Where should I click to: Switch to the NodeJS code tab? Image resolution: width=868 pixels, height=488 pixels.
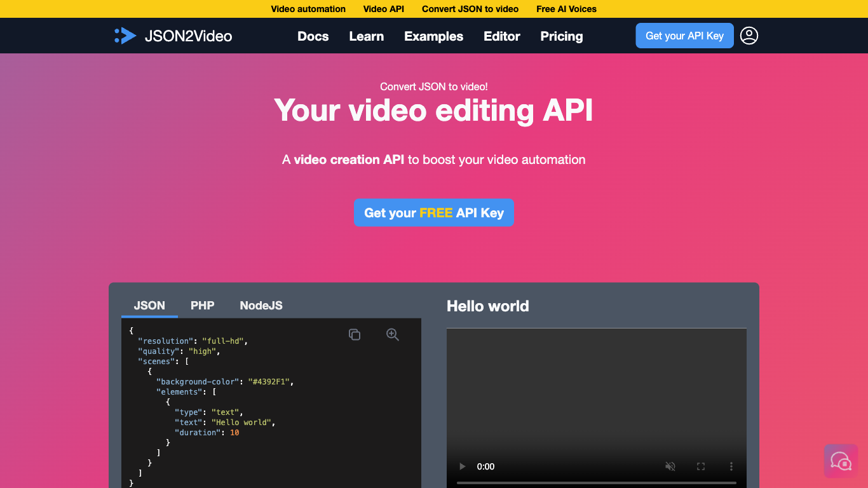[261, 306]
